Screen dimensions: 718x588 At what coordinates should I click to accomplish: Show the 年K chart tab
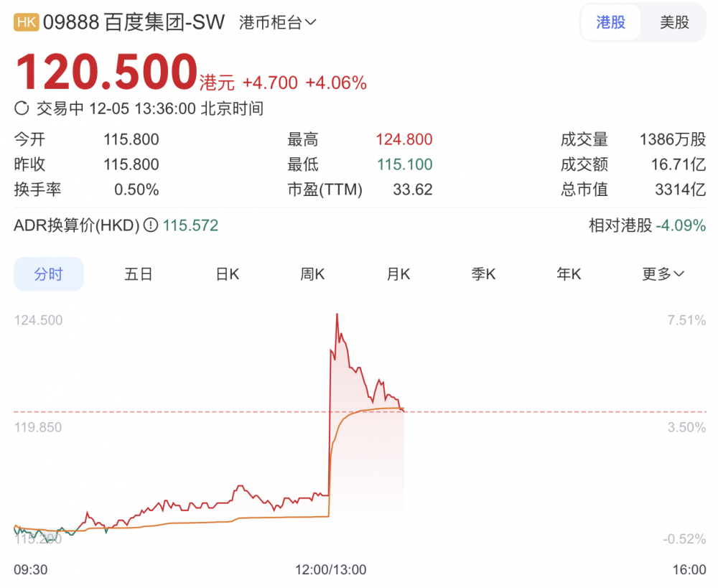[x=569, y=274]
